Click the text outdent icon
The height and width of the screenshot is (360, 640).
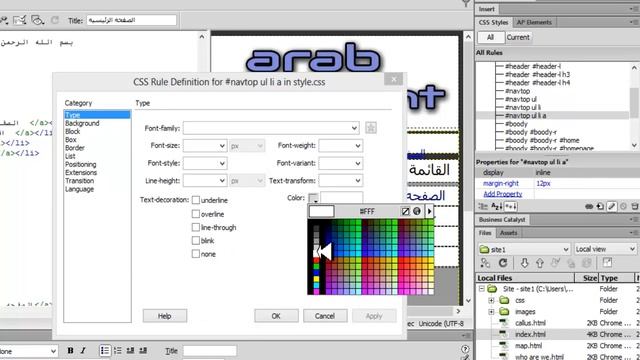tap(130, 350)
